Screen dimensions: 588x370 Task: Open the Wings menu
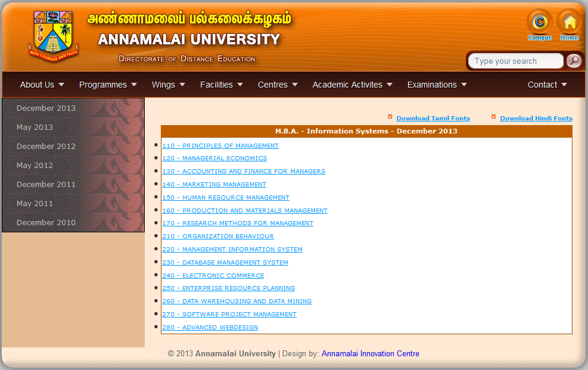pos(163,85)
